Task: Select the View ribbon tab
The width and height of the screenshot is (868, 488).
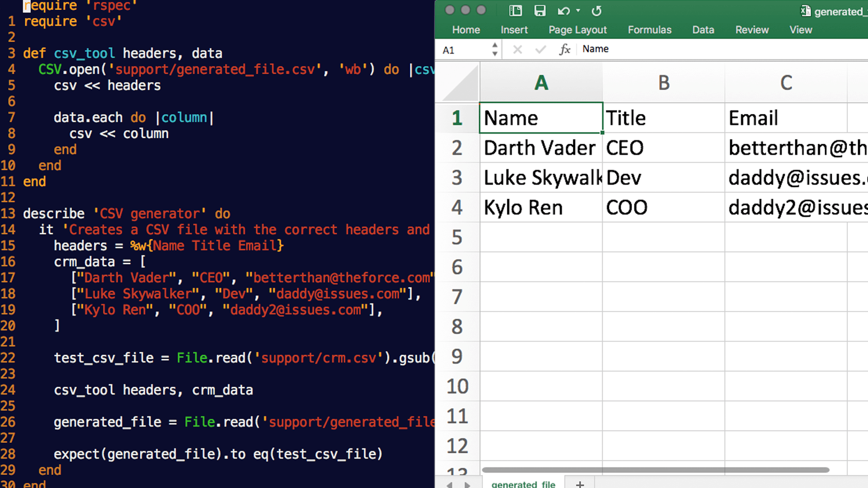Action: point(801,30)
